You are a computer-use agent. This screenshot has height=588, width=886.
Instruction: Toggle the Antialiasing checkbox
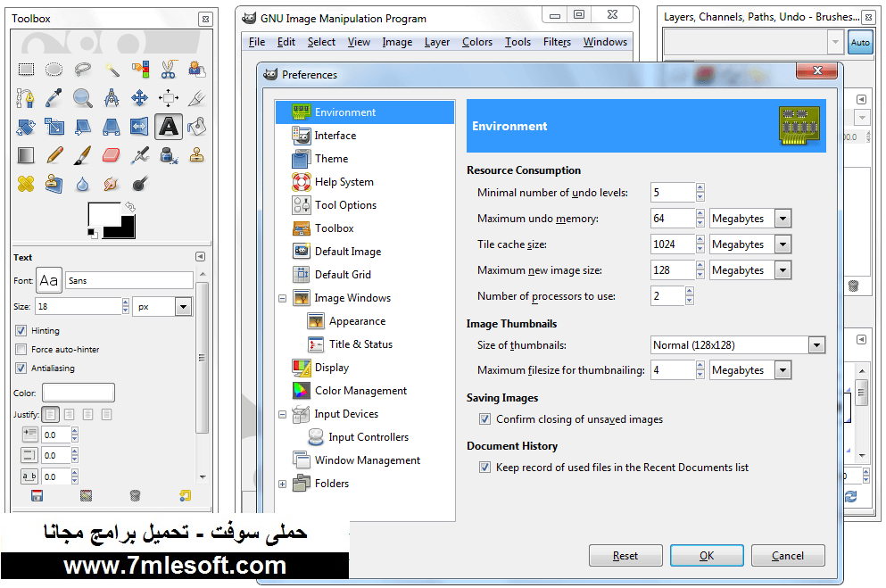(x=21, y=368)
